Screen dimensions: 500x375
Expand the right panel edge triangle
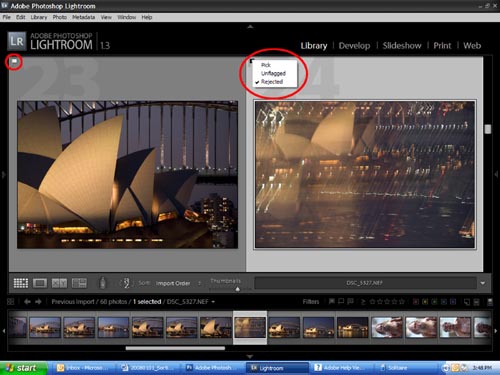tap(496, 174)
